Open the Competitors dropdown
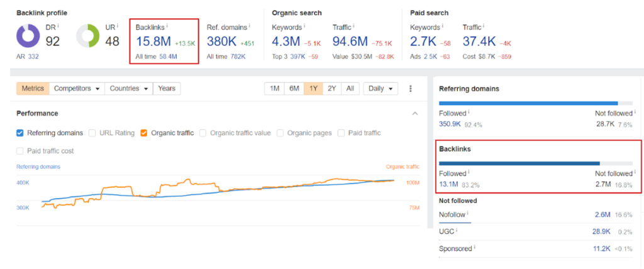The height and width of the screenshot is (269, 644). [x=77, y=89]
